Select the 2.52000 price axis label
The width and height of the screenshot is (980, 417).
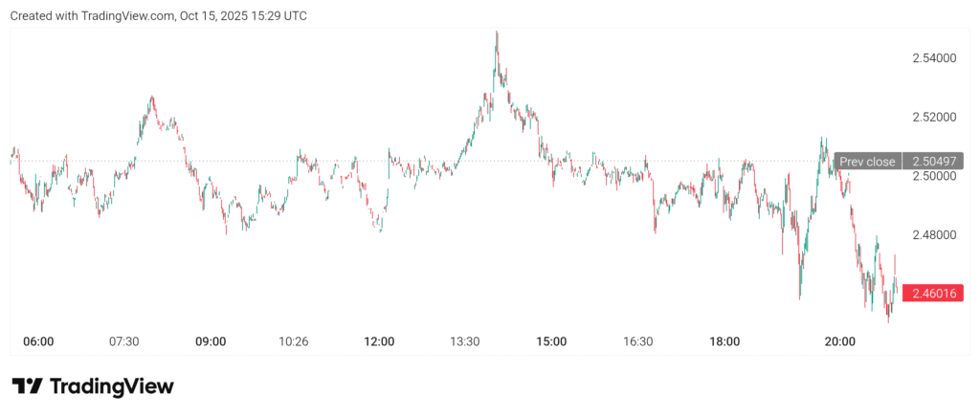coord(935,118)
